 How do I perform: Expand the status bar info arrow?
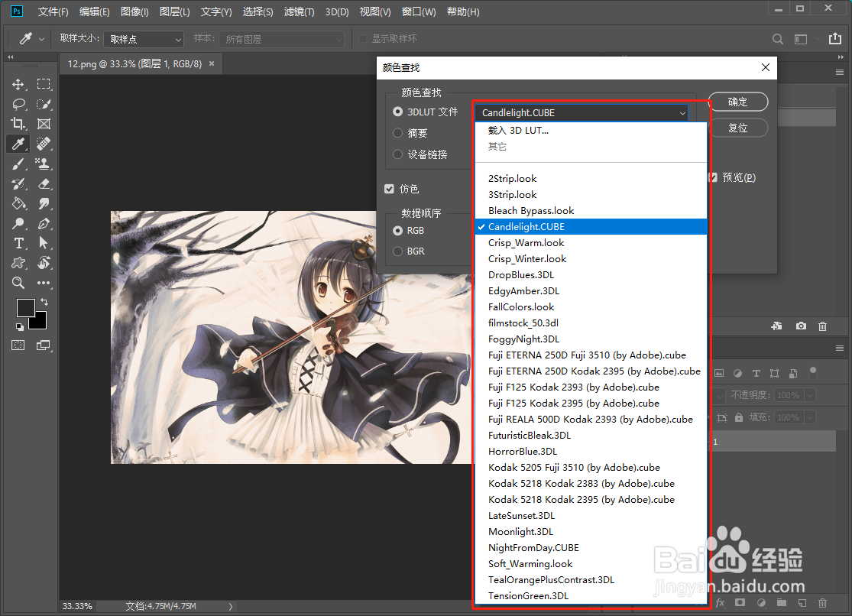point(231,606)
